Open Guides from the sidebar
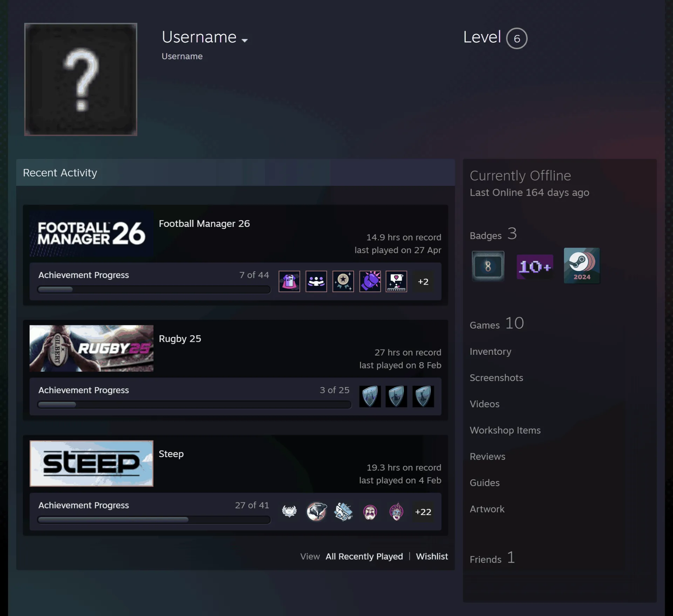This screenshot has height=616, width=673. pyautogui.click(x=485, y=483)
